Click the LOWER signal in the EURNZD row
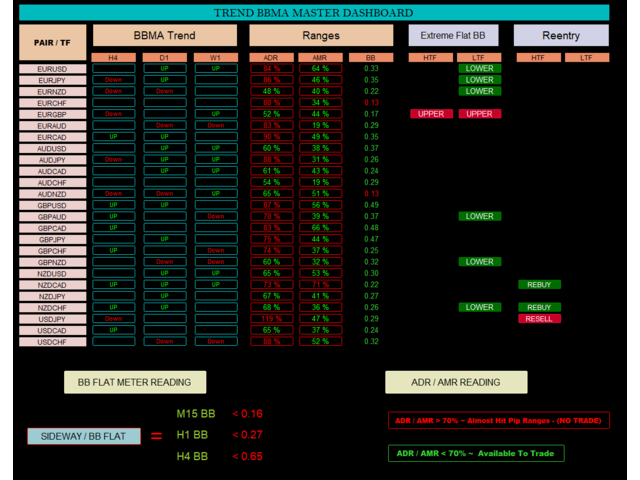Screen dimensions: 640x480 (480, 91)
